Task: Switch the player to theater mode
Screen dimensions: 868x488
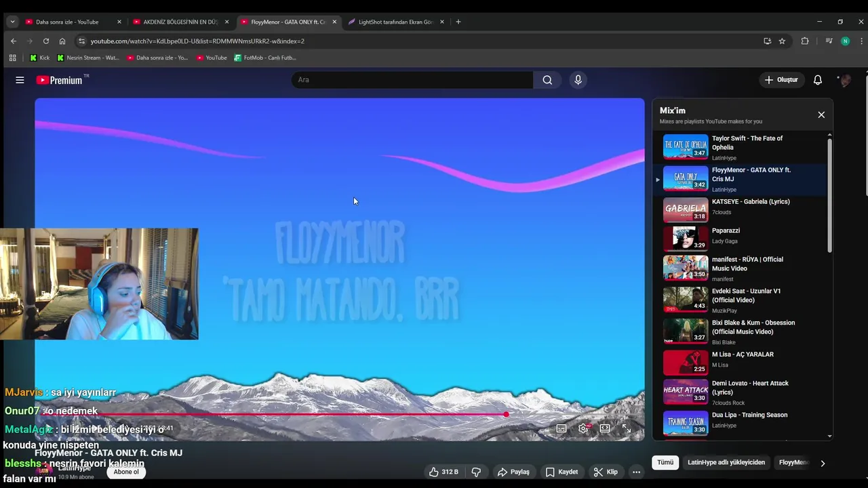Action: [x=605, y=428]
